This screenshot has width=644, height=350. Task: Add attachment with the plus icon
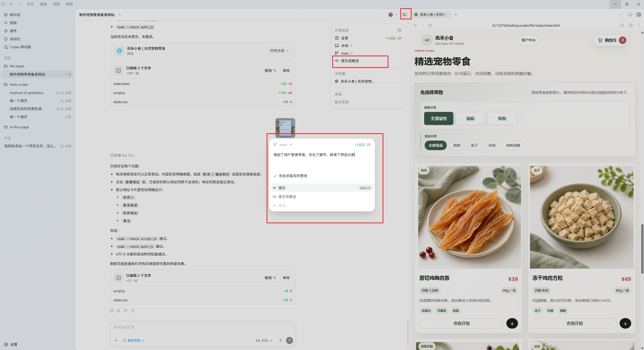coord(116,340)
